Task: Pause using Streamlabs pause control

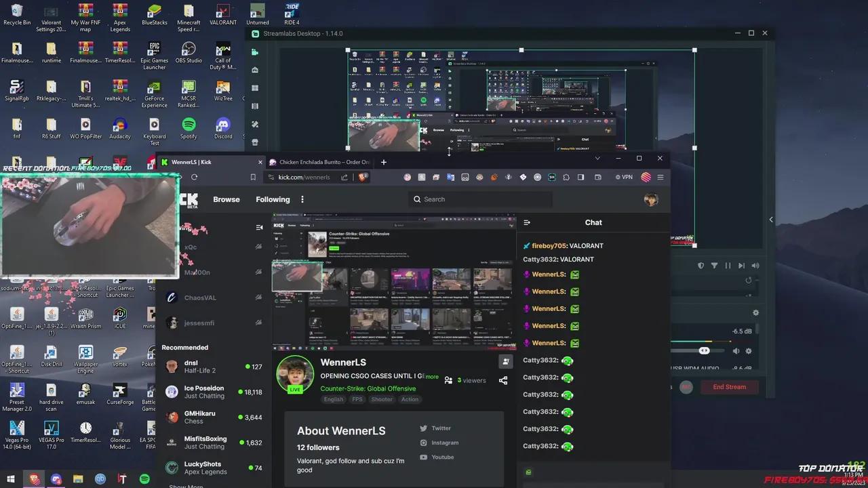Action: click(728, 266)
